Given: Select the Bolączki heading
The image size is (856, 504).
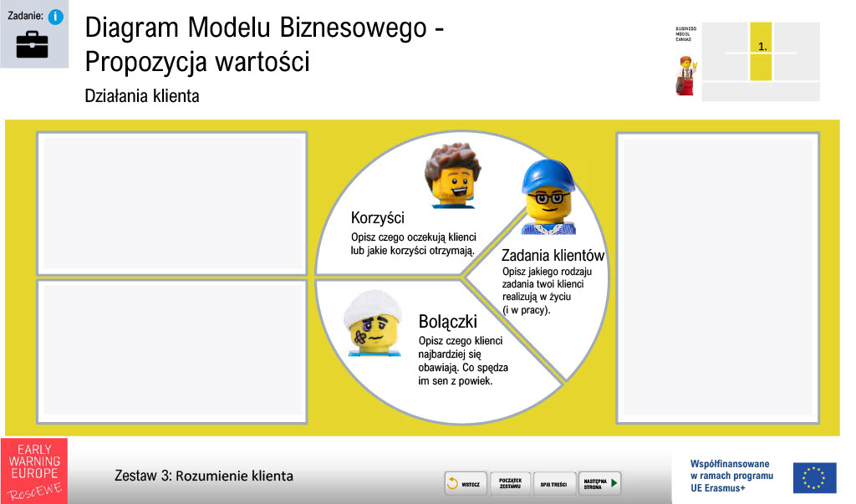Looking at the screenshot, I should coord(448,322).
